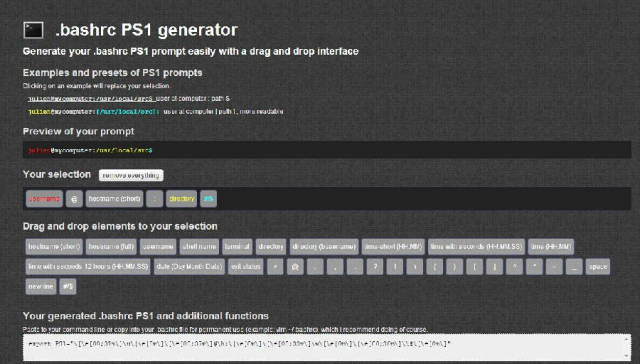Pick the time with seconds 12 hours element
Viewport: 640px width, 364px height.
[88, 266]
